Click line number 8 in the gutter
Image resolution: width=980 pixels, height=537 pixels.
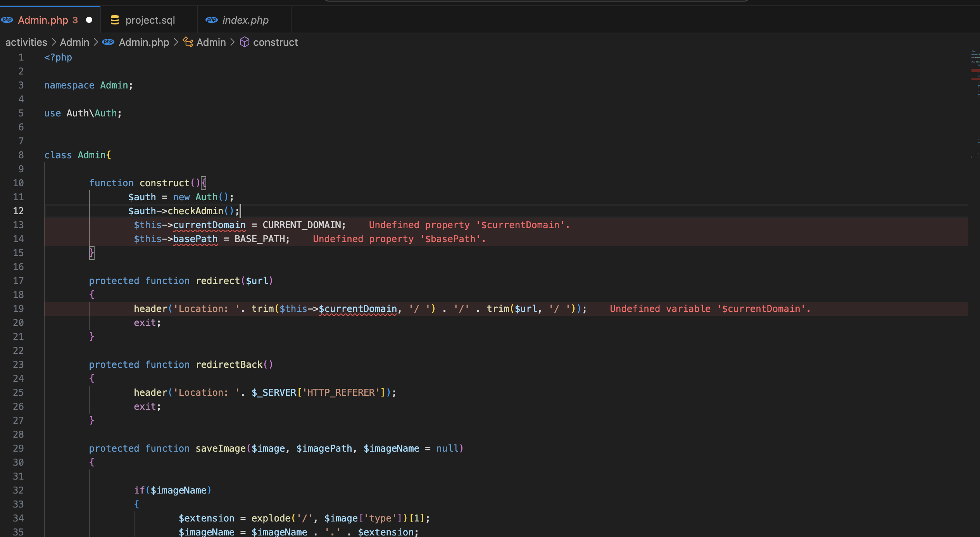[x=21, y=155]
